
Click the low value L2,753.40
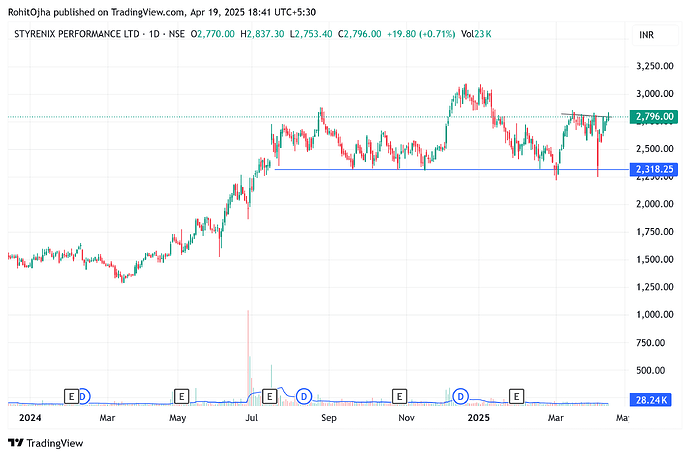point(311,34)
